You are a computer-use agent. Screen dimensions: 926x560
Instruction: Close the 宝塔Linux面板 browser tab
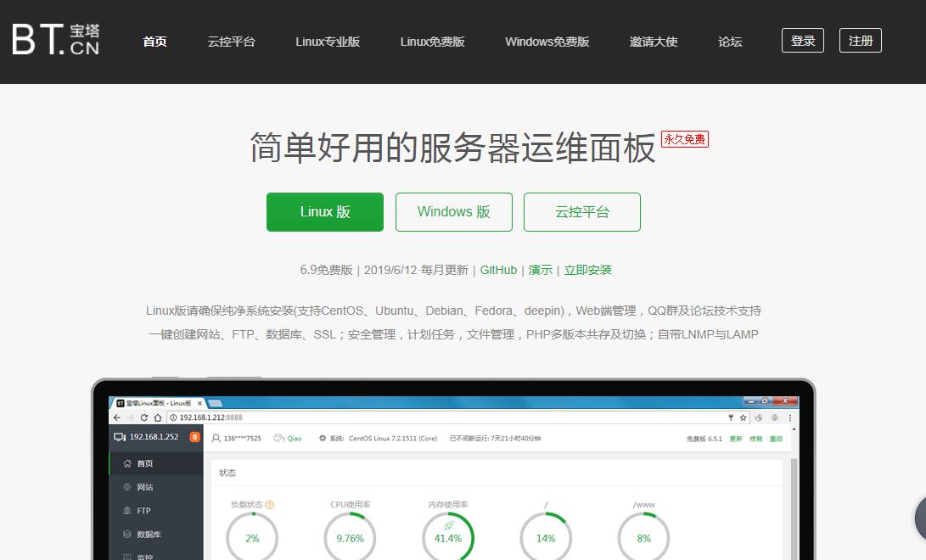199,403
